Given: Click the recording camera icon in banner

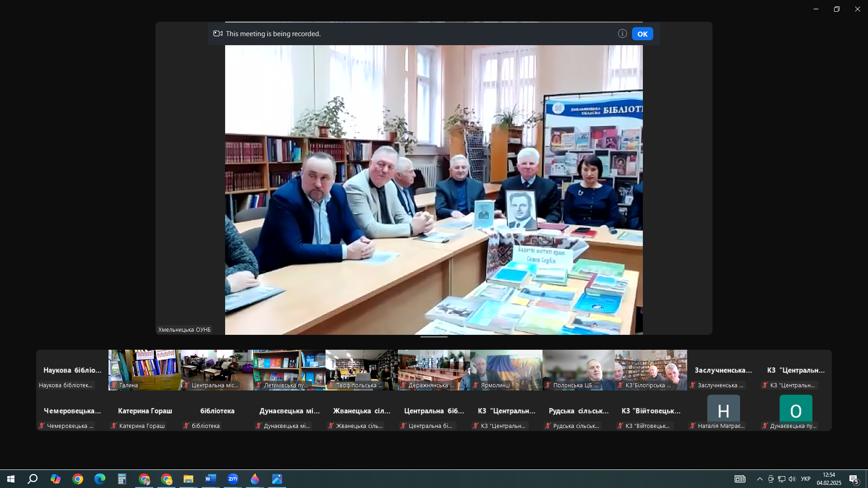Looking at the screenshot, I should click(x=218, y=33).
